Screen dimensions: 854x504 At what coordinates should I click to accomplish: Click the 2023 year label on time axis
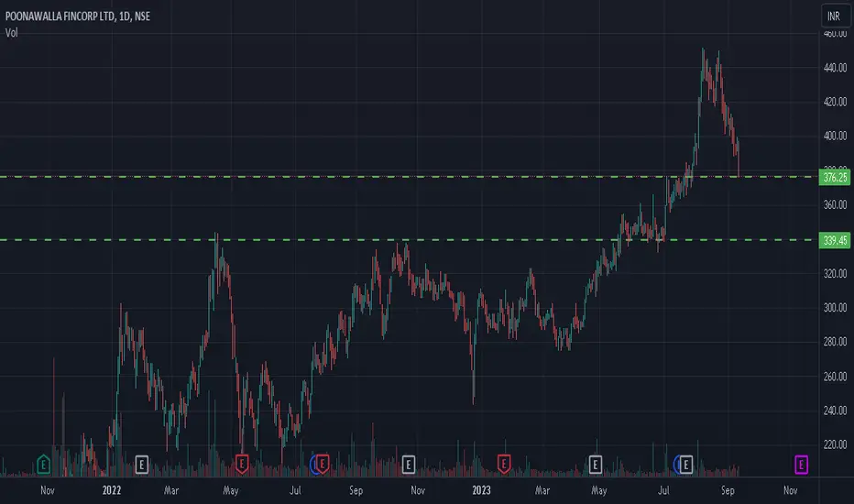tap(481, 490)
